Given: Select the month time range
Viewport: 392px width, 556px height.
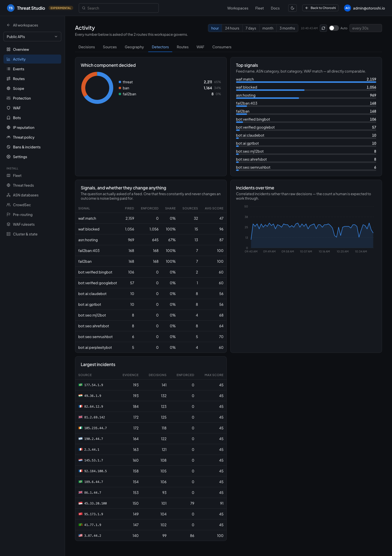Looking at the screenshot, I should pos(268,28).
